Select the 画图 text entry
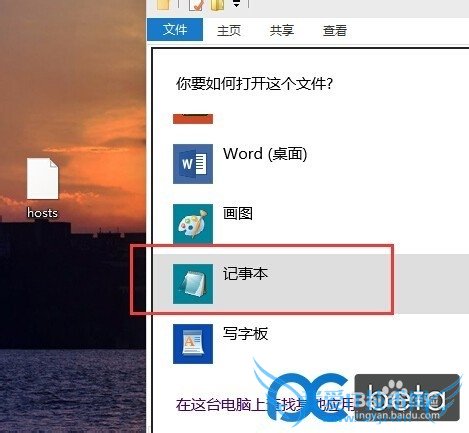The width and height of the screenshot is (469, 433). coord(238,213)
